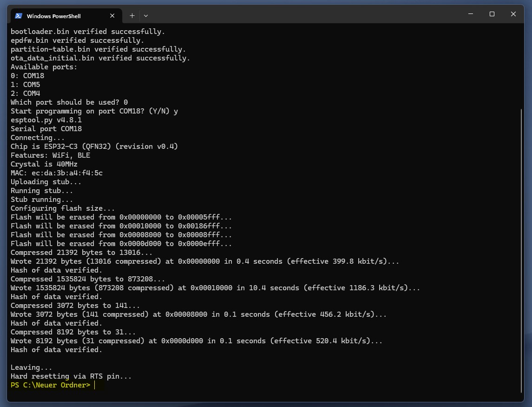This screenshot has width=532, height=407.
Task: Click the terminal vertical scrollbar
Action: [521, 251]
